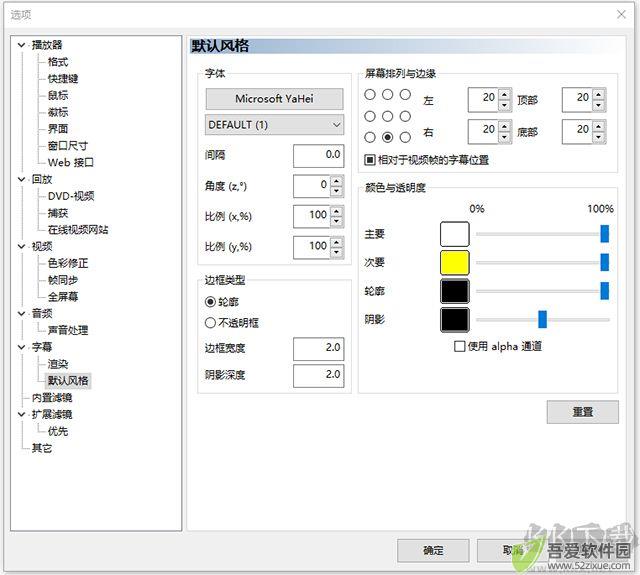Open the 渲染 subtitle page
This screenshot has width=640, height=575.
58,364
